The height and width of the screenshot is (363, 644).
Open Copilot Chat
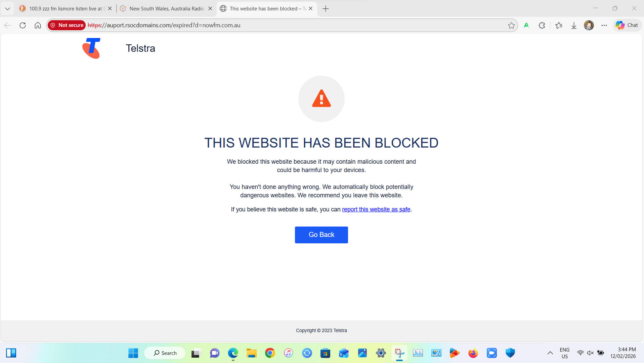click(627, 25)
